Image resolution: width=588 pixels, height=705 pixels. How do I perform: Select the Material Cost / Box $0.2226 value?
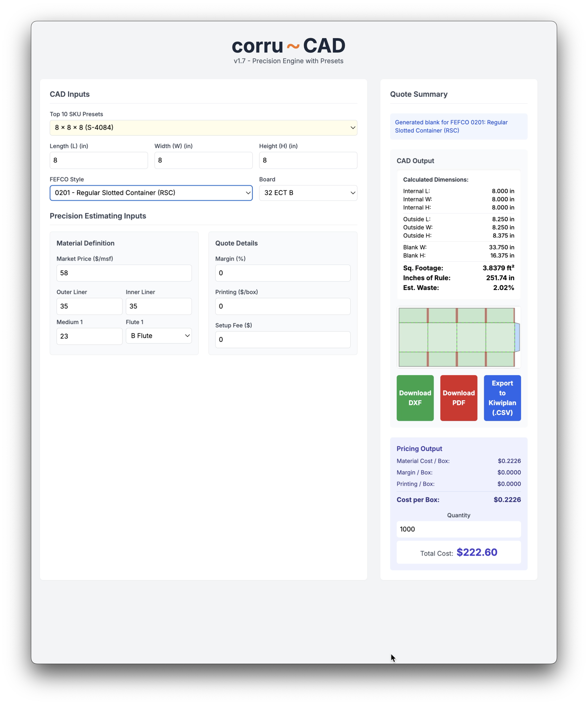(509, 461)
